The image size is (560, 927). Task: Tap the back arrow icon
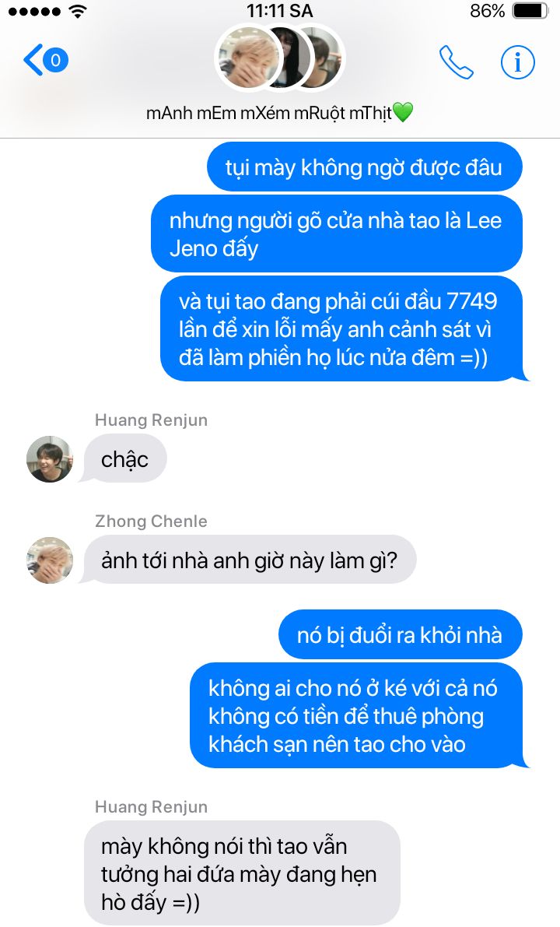pyautogui.click(x=32, y=60)
